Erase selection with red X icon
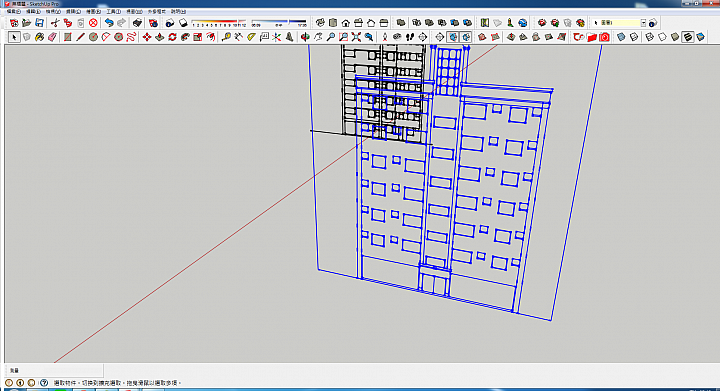 coord(93,23)
